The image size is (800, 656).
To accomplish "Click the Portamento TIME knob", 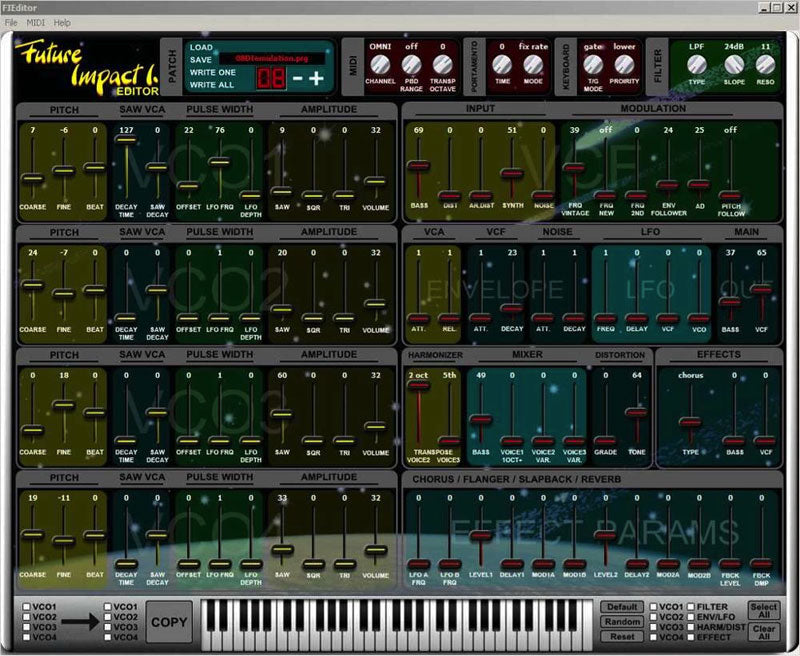I will pos(502,65).
